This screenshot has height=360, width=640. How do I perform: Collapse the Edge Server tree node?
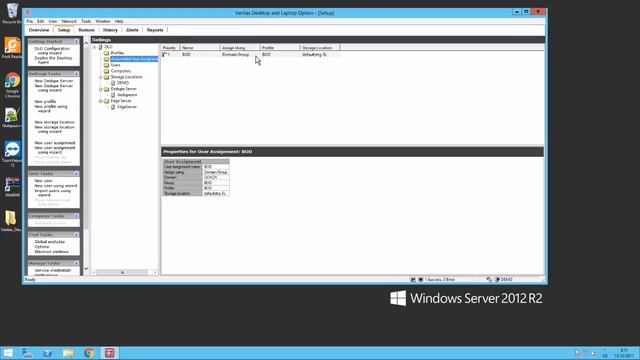pos(100,101)
